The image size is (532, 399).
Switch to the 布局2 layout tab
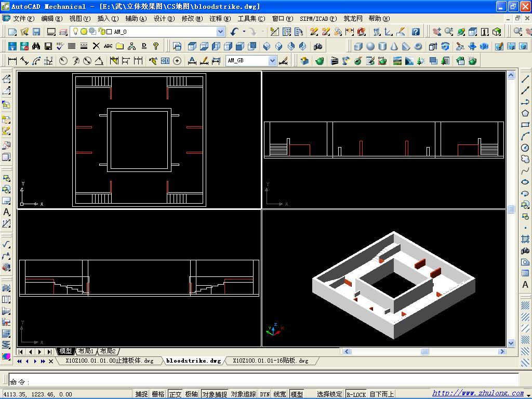(108, 351)
